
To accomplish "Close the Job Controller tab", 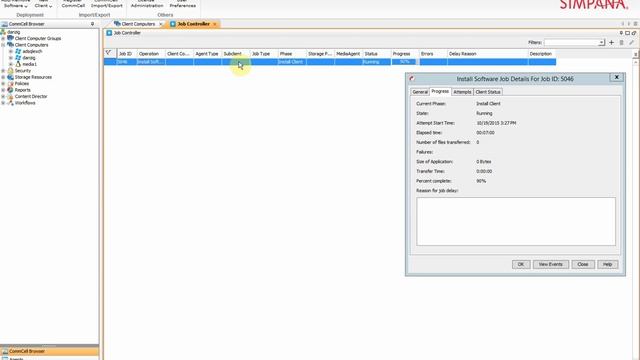I will coord(215,24).
